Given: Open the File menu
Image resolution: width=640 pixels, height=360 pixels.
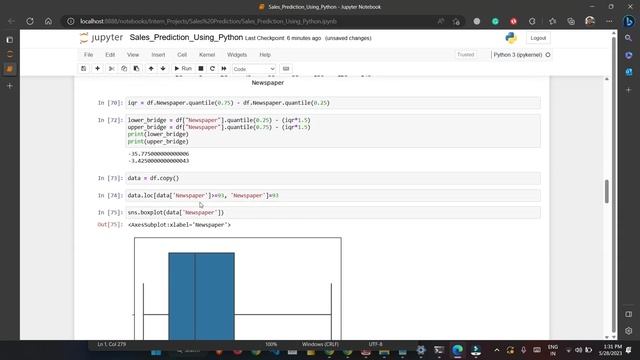Looking at the screenshot, I should [88, 55].
